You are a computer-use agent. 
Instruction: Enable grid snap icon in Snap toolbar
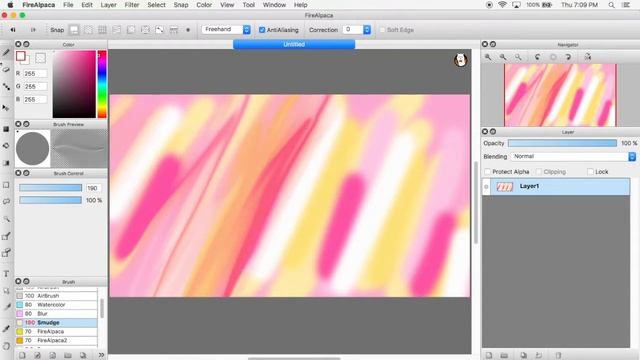102,30
